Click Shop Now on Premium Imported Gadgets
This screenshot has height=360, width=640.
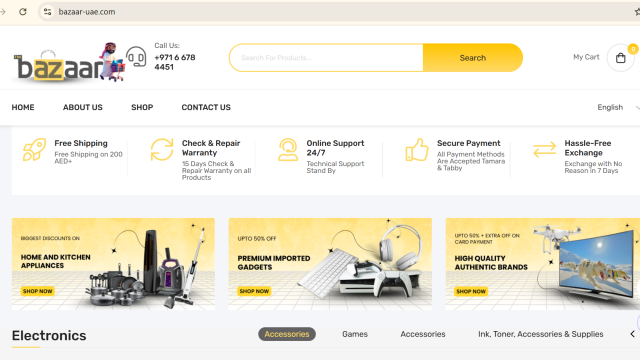[x=254, y=291]
